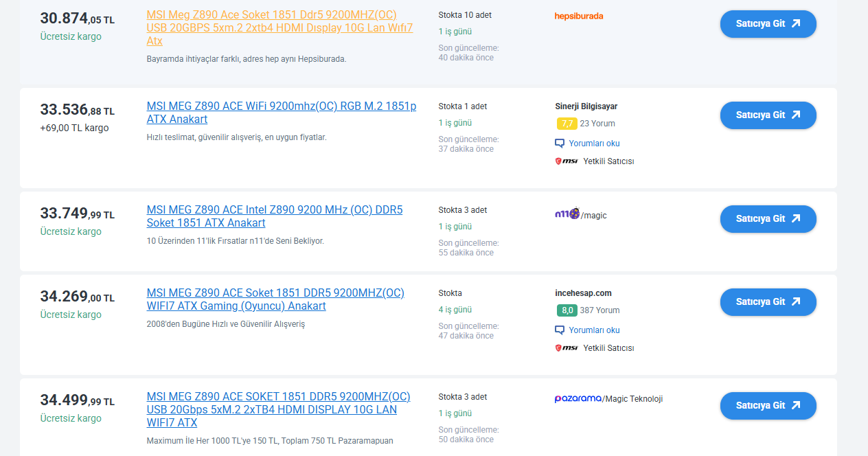
Task: Click the pazarama store logo
Action: point(578,398)
